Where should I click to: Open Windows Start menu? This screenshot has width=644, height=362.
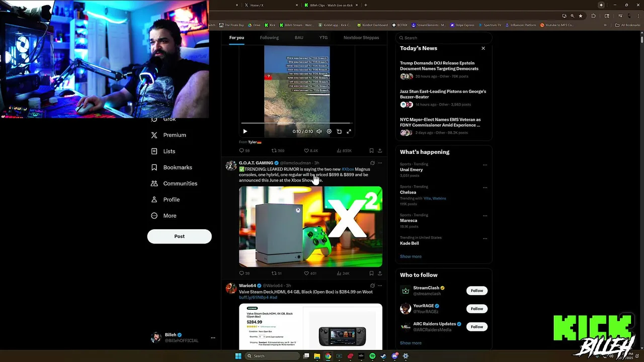(x=238, y=356)
